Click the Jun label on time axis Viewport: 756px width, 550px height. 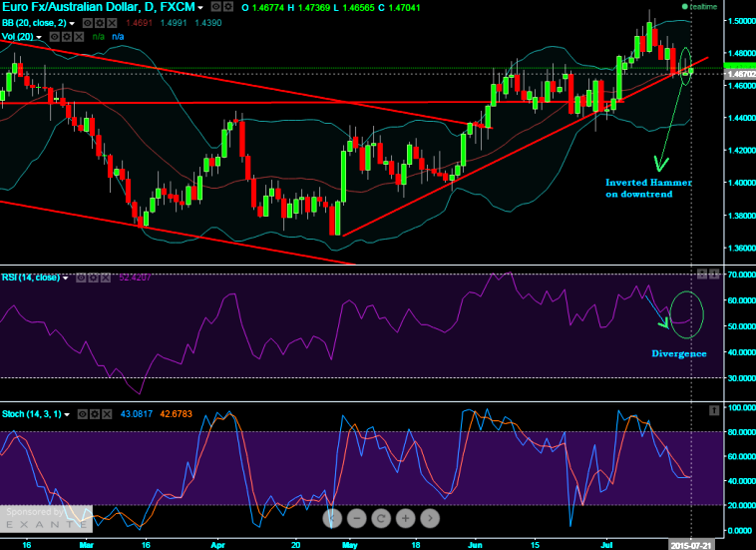(x=476, y=545)
